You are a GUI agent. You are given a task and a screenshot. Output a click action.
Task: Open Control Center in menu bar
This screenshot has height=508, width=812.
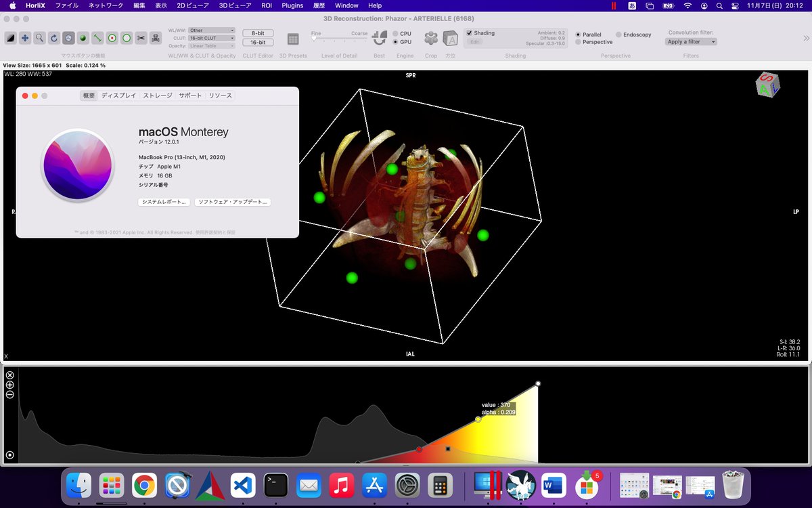click(735, 5)
